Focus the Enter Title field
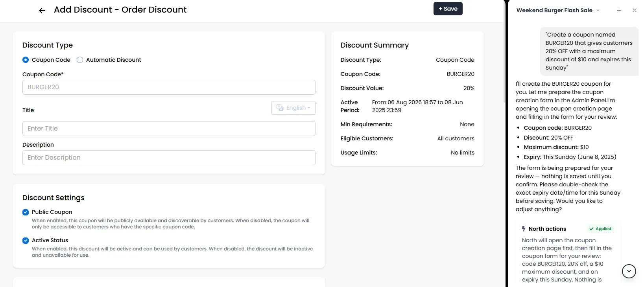Screen dimensions: 644x287 point(169,129)
